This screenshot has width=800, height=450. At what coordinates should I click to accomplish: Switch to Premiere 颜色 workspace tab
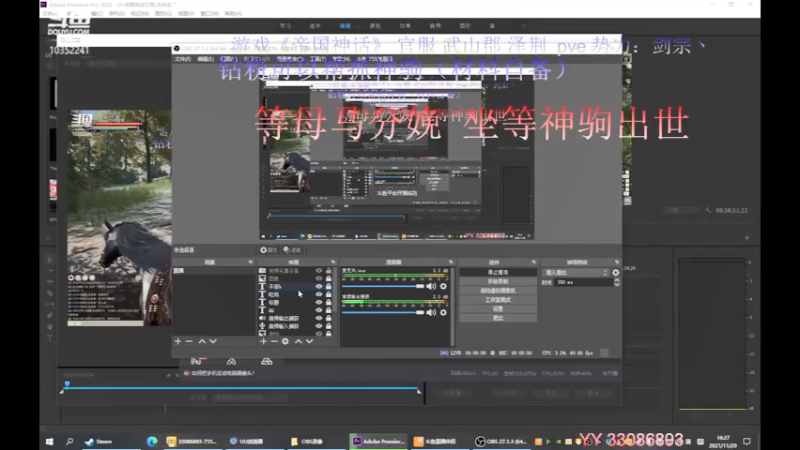click(x=375, y=26)
